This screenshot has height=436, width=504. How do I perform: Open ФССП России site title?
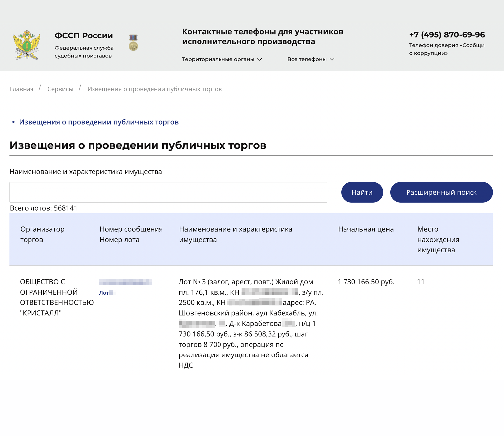tap(84, 35)
